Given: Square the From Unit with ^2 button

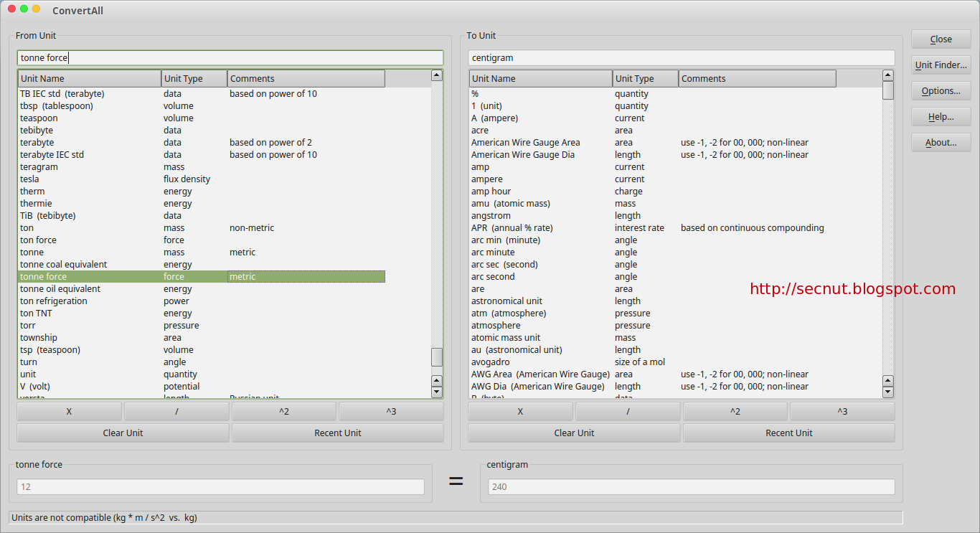Looking at the screenshot, I should (x=283, y=411).
